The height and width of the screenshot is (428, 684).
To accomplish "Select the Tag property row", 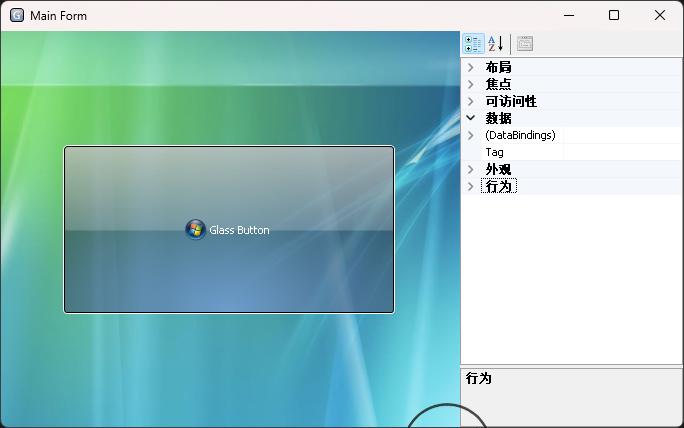I will point(572,152).
